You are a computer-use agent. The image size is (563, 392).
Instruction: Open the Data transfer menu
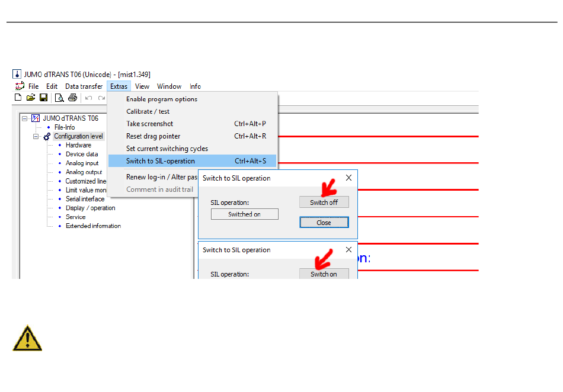(x=84, y=86)
